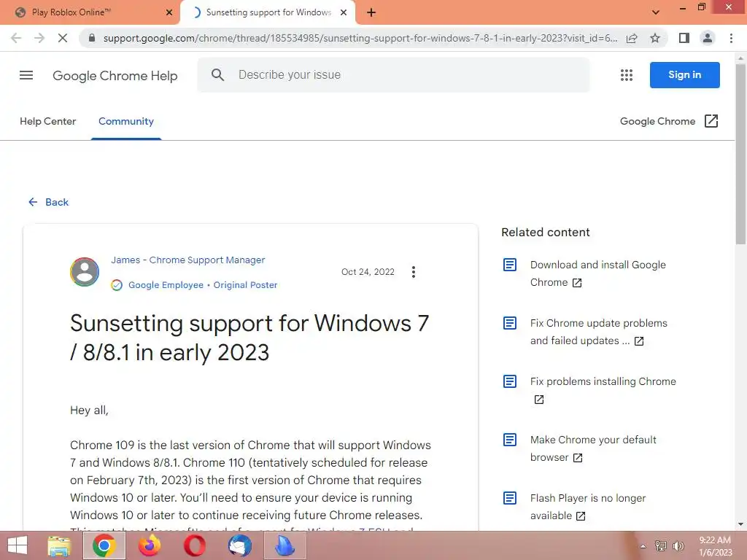Click the scrollbar down arrow
This screenshot has height=560, width=747.
(741, 524)
